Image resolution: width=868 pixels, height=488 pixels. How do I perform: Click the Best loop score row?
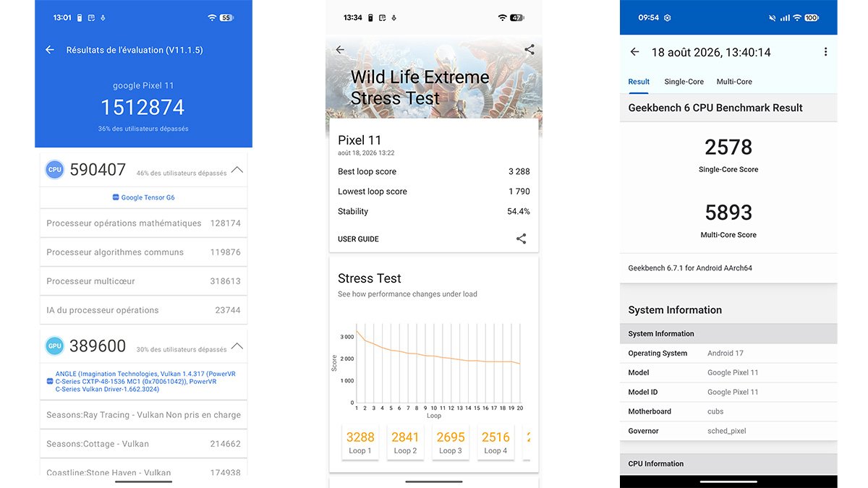pyautogui.click(x=434, y=171)
